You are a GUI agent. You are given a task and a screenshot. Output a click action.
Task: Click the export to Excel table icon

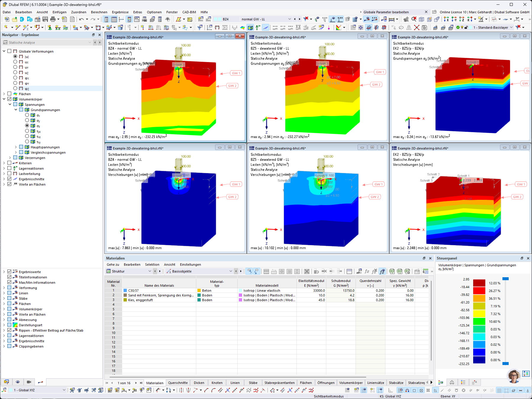click(392, 271)
